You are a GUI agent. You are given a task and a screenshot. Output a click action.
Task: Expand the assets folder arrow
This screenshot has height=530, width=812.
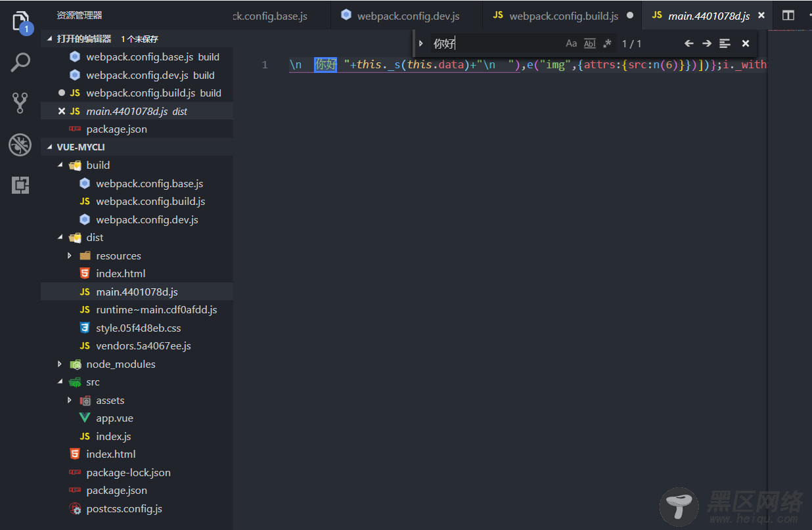(70, 400)
